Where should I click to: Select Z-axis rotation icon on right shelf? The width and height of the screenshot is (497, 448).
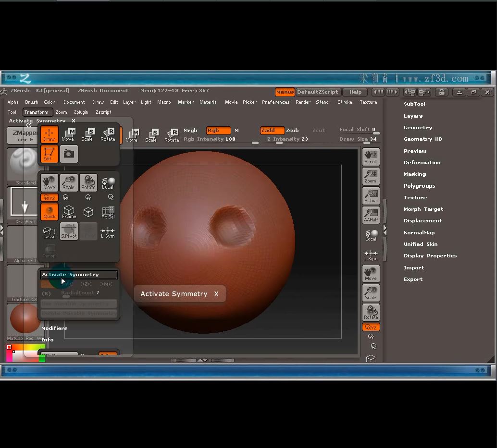pos(373,346)
